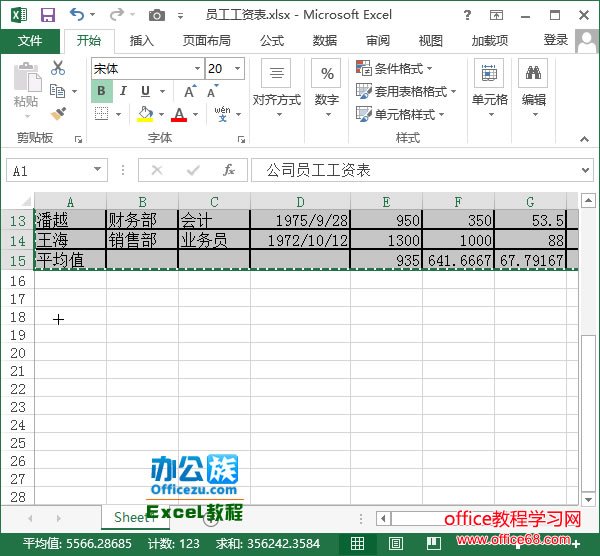
Task: Select cell containing 641.6667
Action: click(x=458, y=261)
